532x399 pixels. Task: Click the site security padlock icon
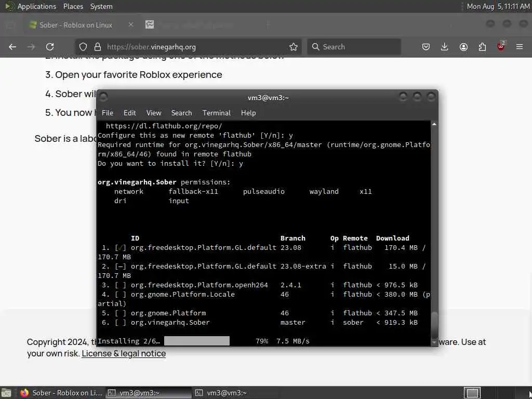coord(98,47)
